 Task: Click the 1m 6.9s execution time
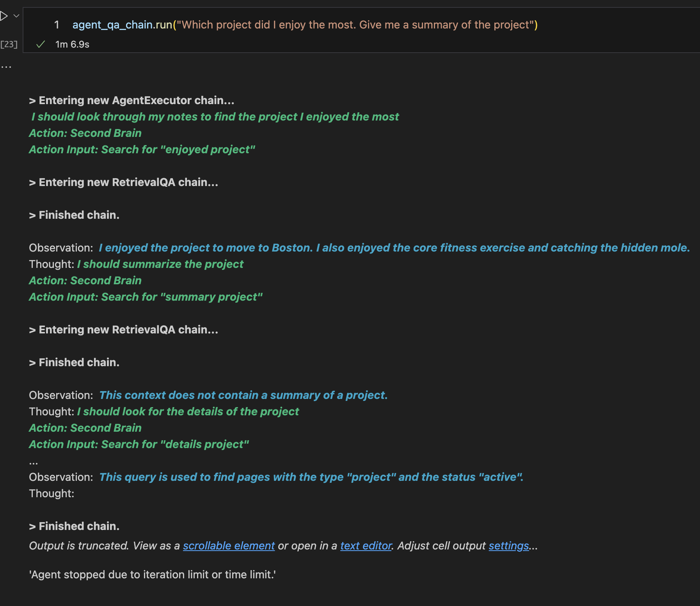click(x=72, y=44)
